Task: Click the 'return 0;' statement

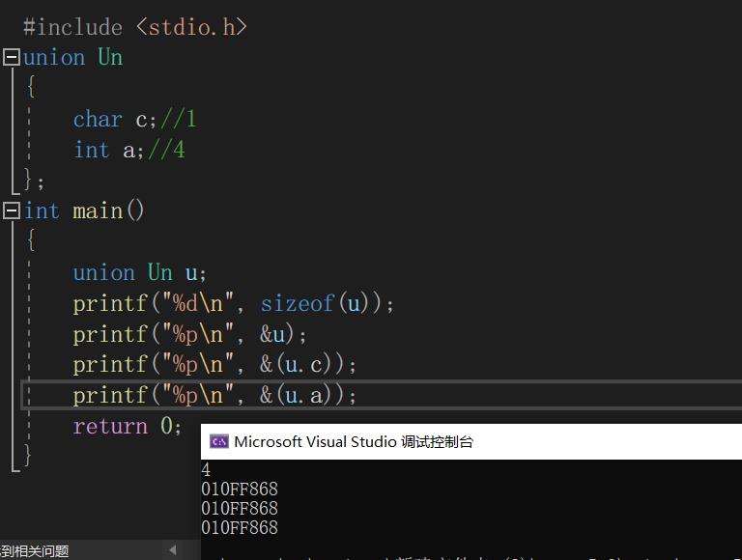Action: 127,426
